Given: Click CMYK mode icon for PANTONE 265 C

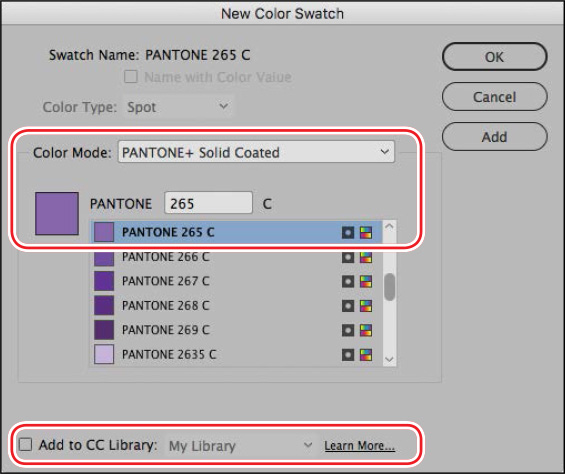Looking at the screenshot, I should pos(366,232).
